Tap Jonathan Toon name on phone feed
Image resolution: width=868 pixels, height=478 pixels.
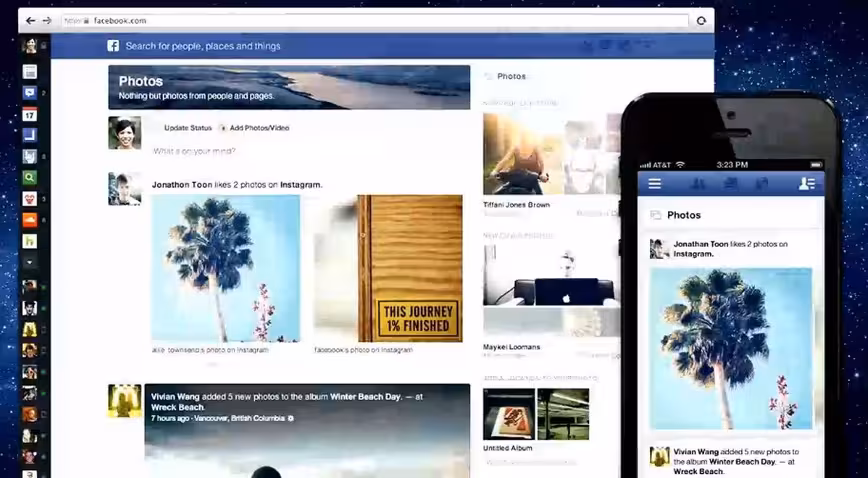pos(701,244)
